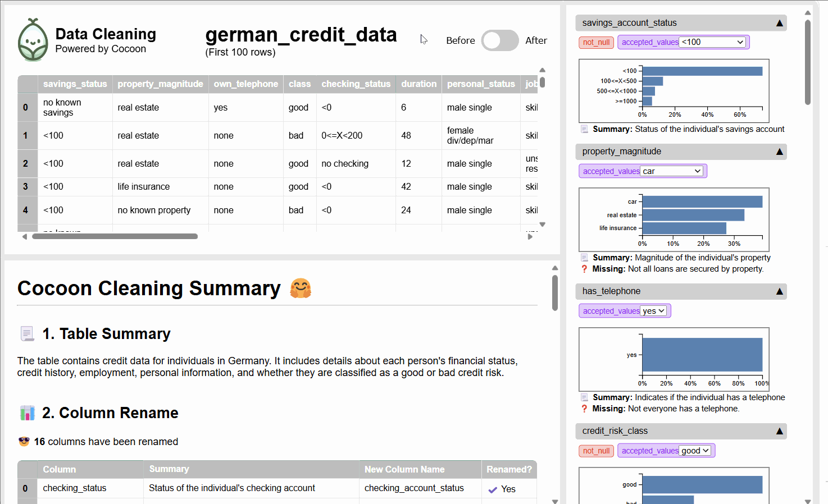
Task: Click the sunglasses emoji before 16 columns
Action: pos(24,441)
